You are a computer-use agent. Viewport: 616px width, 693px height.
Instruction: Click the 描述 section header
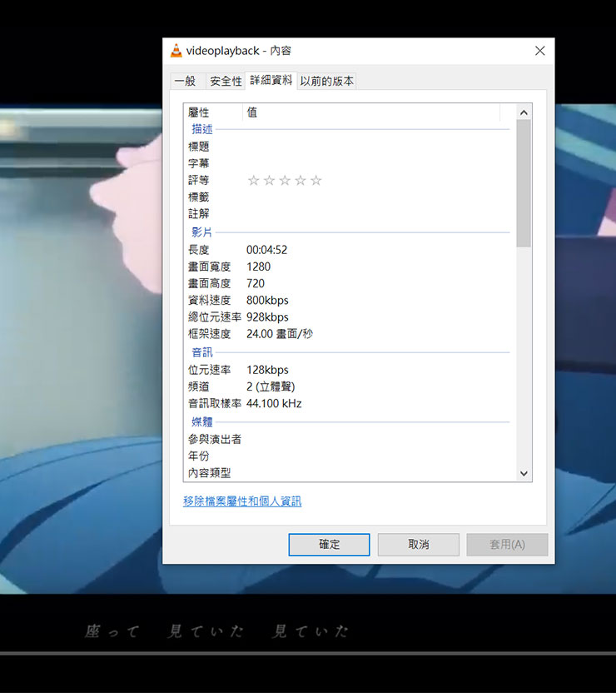click(x=202, y=129)
